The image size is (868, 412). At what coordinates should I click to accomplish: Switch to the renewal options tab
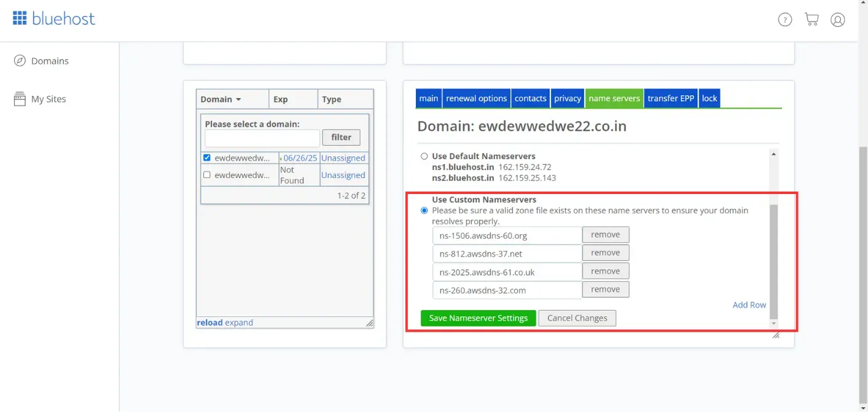click(x=477, y=98)
